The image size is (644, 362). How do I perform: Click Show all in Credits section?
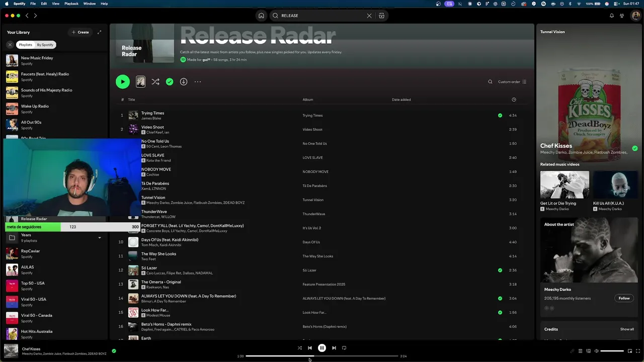(627, 329)
